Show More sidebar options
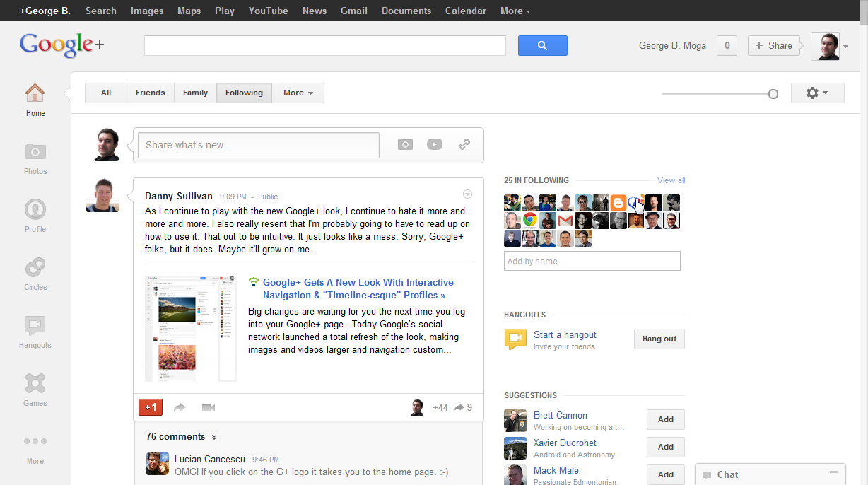868x485 pixels. [35, 441]
